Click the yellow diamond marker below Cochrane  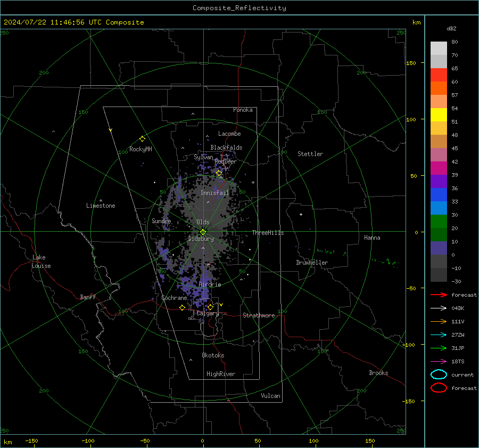(x=182, y=307)
